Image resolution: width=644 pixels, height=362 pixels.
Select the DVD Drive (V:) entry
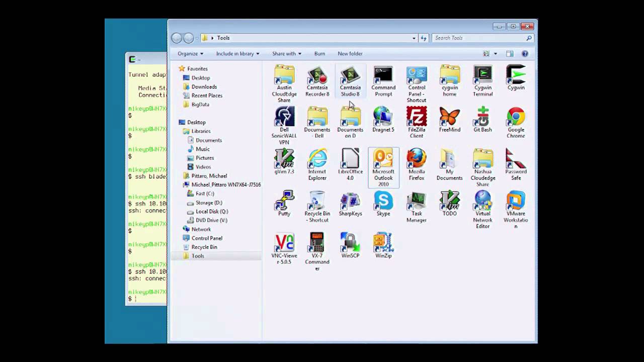coord(211,220)
